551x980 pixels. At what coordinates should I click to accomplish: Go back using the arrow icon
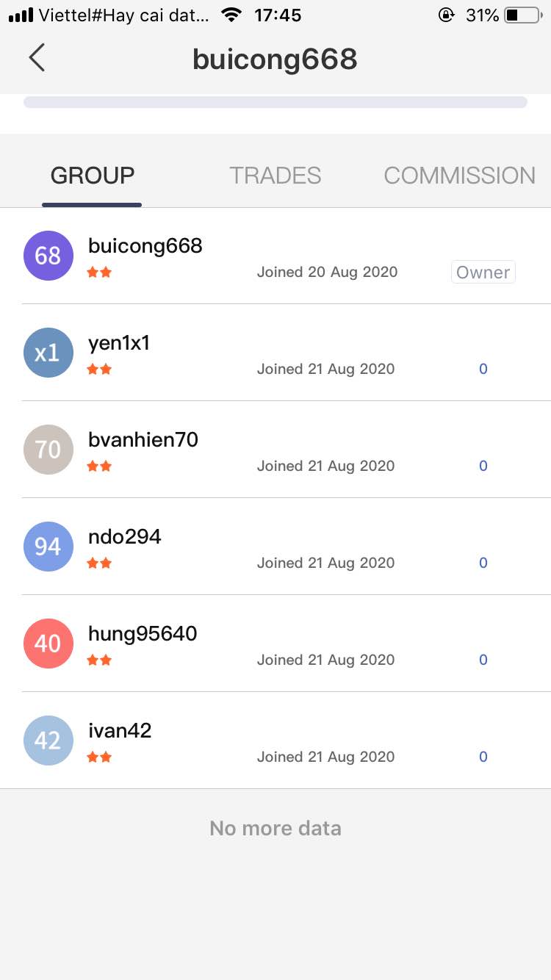[37, 57]
